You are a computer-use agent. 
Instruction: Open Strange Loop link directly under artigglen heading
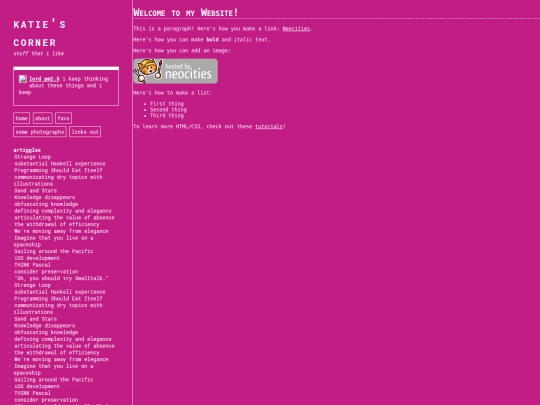(32, 157)
